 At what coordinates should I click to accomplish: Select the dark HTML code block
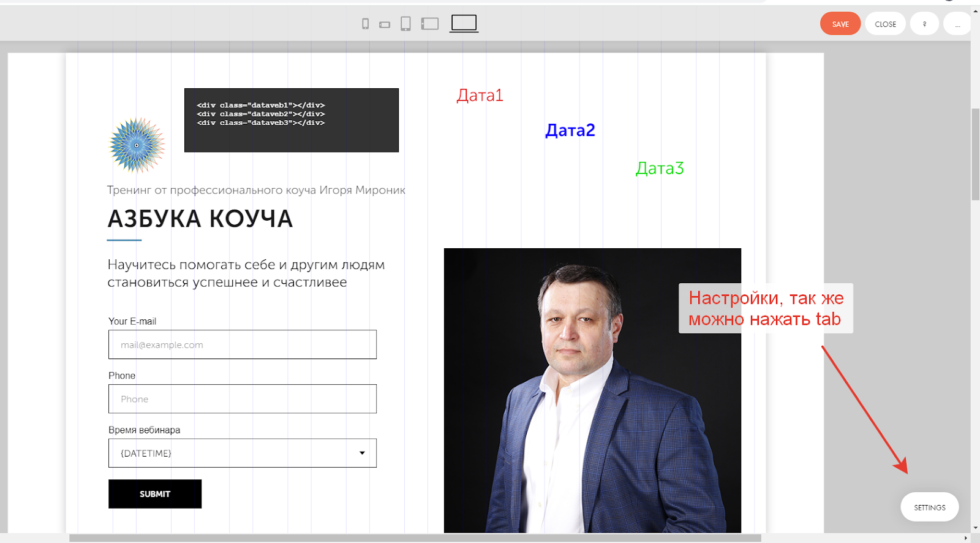point(292,120)
